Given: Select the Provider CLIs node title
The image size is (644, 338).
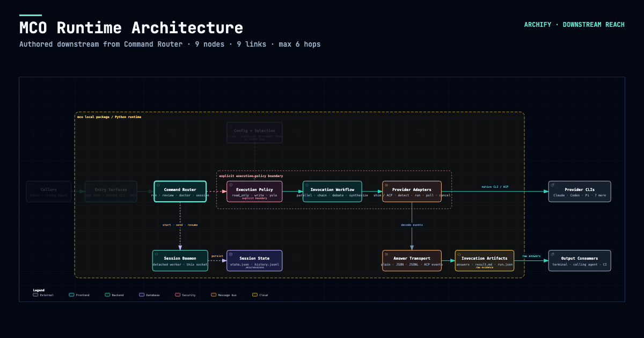Looking at the screenshot, I should [x=580, y=189].
